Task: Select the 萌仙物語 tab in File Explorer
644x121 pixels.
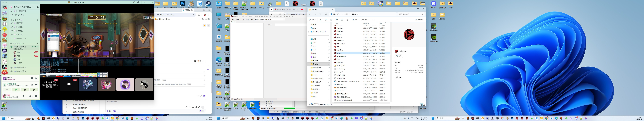Action: click(x=321, y=10)
